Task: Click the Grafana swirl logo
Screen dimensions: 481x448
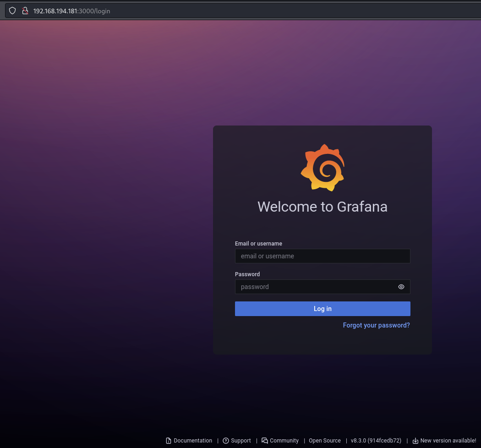Action: click(322, 168)
